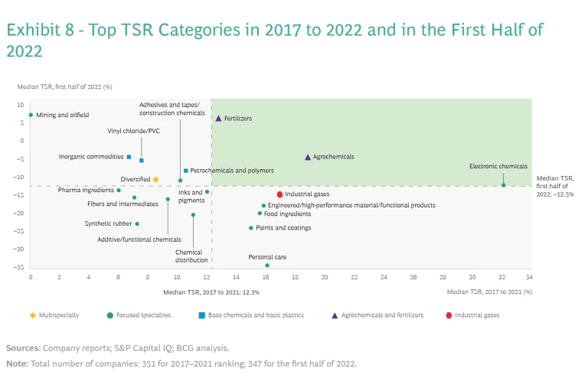Click the Personal care data point

click(266, 266)
